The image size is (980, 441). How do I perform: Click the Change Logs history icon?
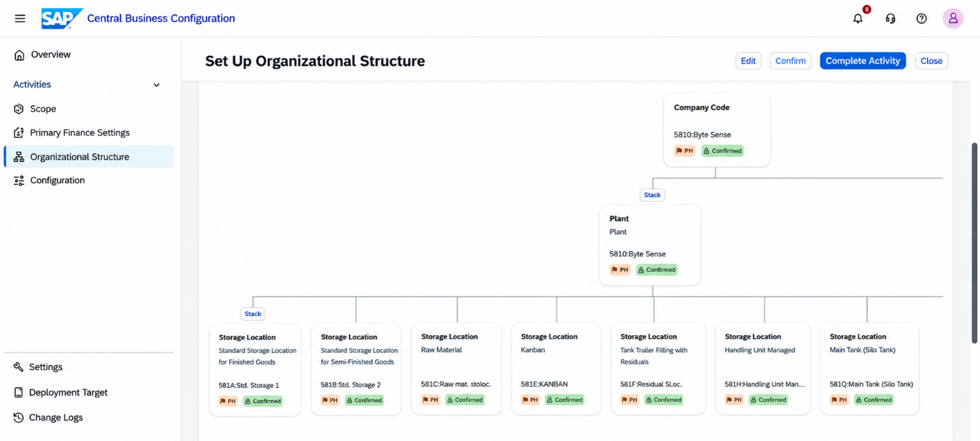(19, 417)
